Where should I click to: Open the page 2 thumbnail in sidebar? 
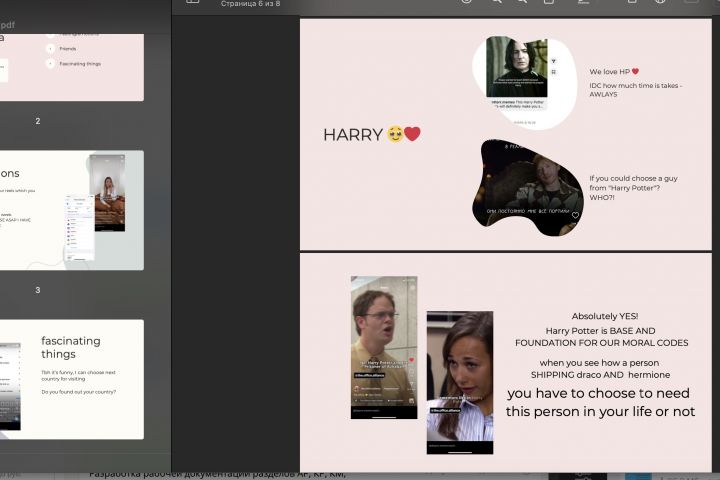click(72, 67)
